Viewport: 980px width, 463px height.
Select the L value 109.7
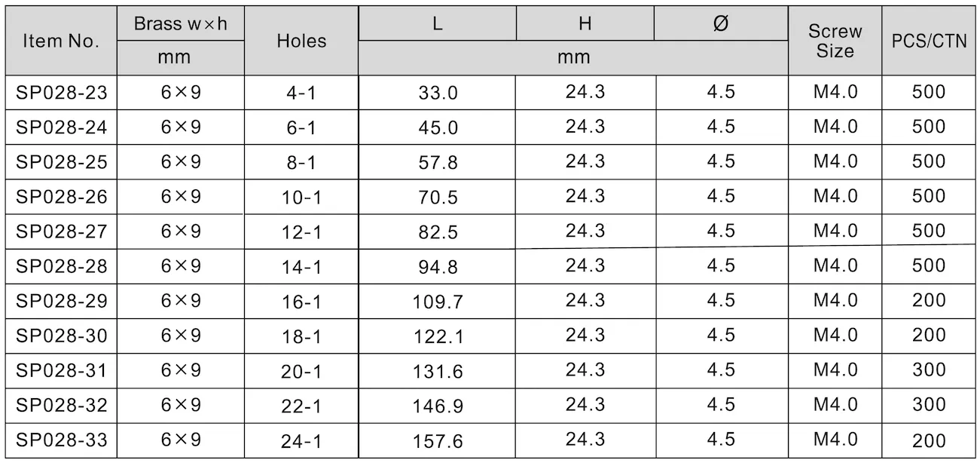[x=438, y=302]
